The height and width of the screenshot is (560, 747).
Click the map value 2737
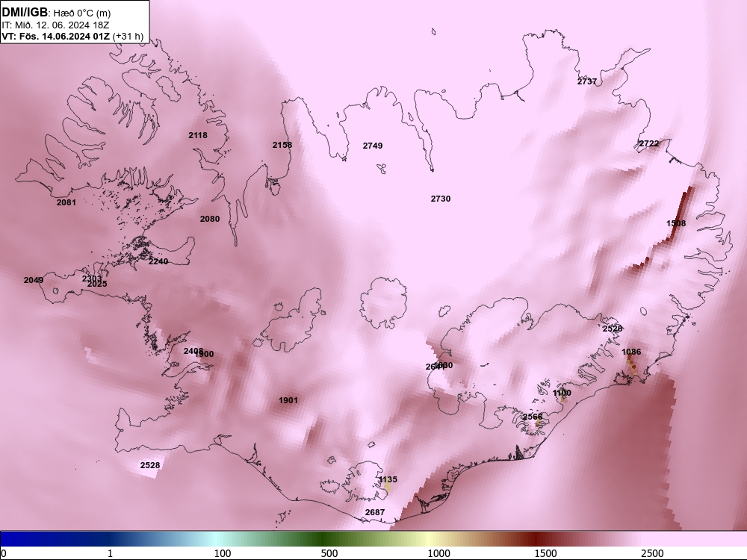tap(587, 81)
